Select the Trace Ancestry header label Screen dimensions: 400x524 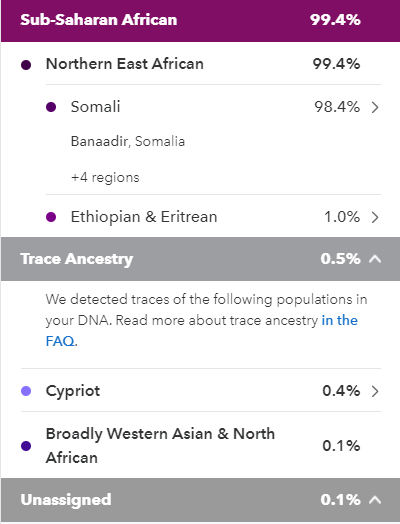click(x=77, y=259)
